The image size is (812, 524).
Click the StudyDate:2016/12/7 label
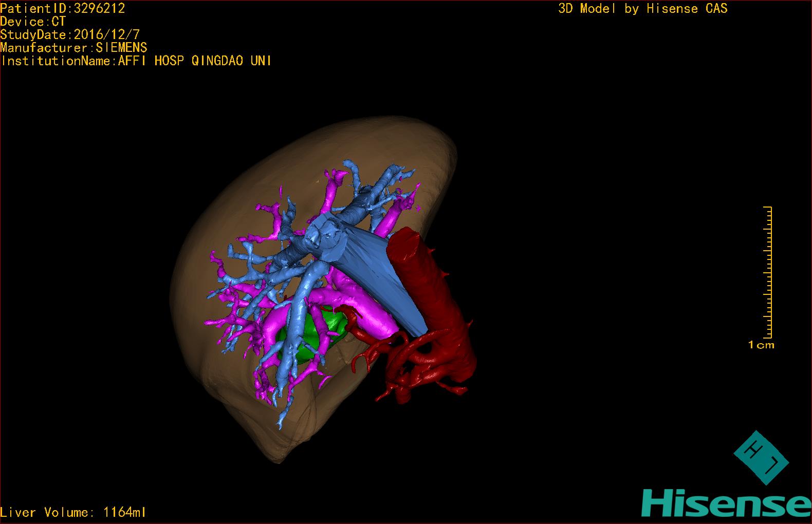click(x=70, y=35)
